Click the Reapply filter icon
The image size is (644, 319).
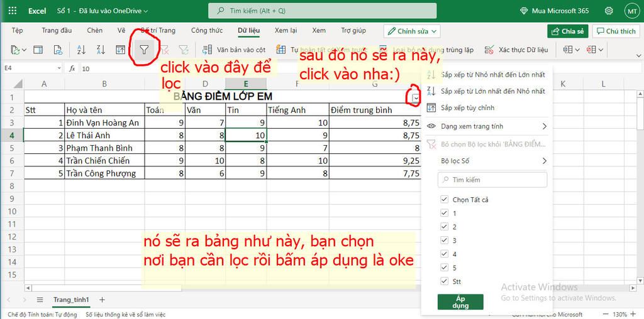tap(184, 50)
